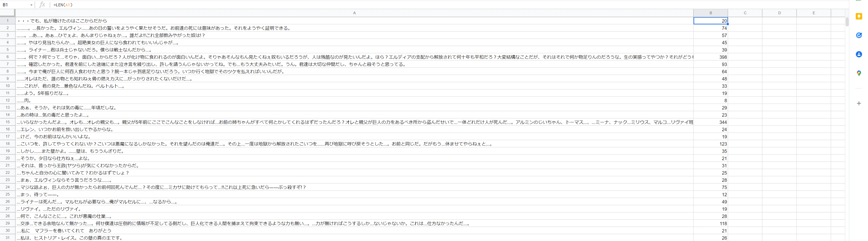Screen dimensions: 868x241
Task: Select the whole sheet with the corner box
Action: (7, 13)
